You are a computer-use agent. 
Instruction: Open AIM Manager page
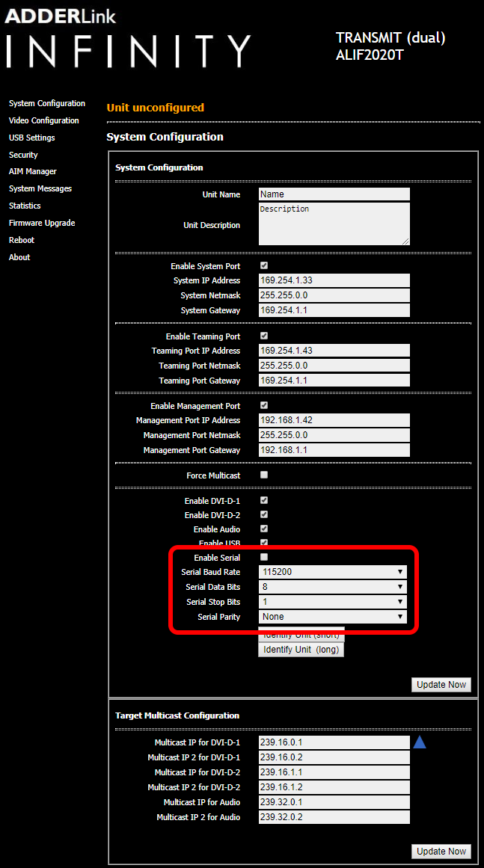pyautogui.click(x=33, y=172)
